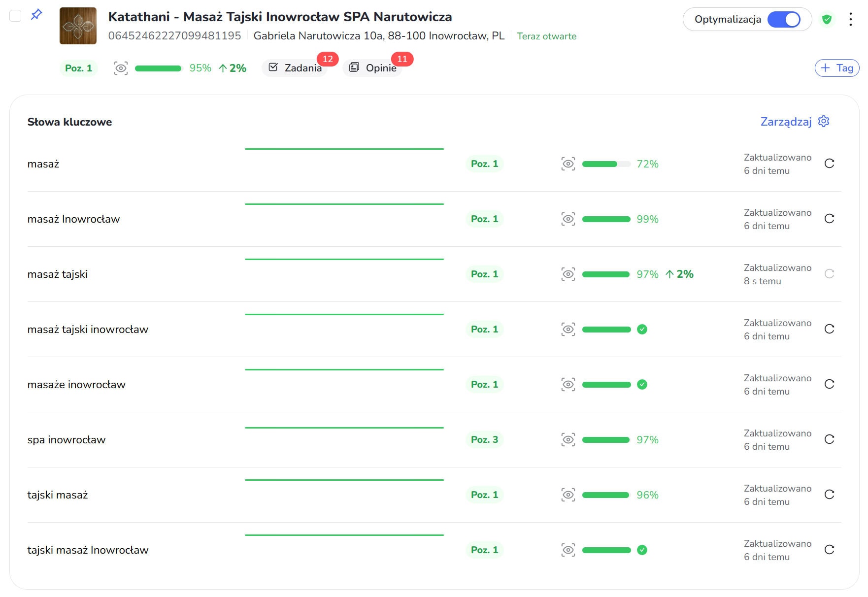The image size is (868, 597).
Task: Toggle the Optymalizacja switch
Action: (784, 19)
